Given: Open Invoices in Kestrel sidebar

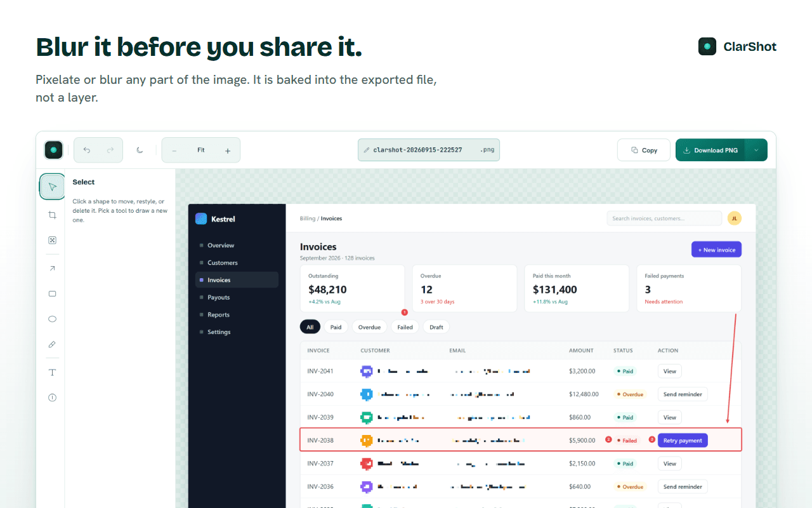Looking at the screenshot, I should click(x=237, y=280).
